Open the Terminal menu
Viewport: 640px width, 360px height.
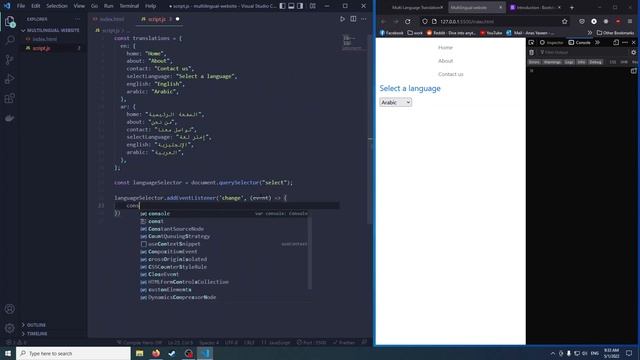[x=129, y=6]
